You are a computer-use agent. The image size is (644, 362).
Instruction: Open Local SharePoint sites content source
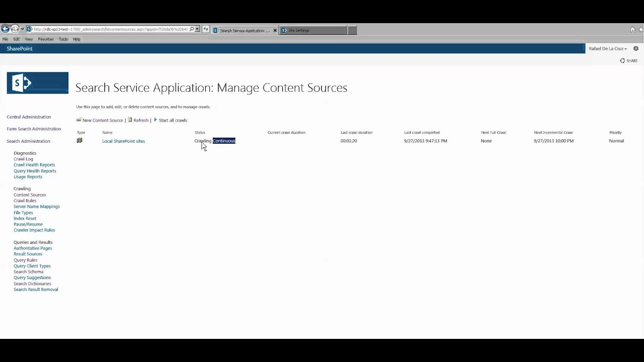(123, 141)
